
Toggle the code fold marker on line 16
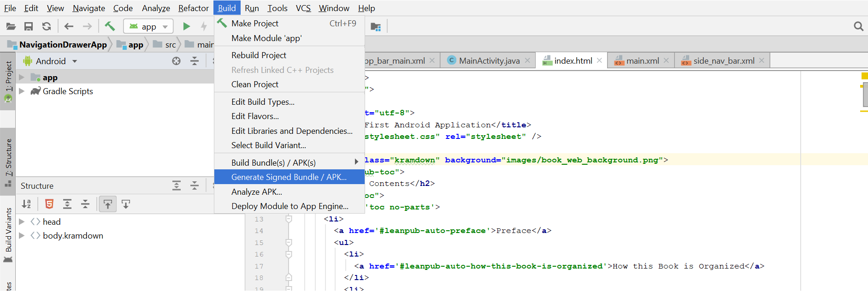(289, 254)
